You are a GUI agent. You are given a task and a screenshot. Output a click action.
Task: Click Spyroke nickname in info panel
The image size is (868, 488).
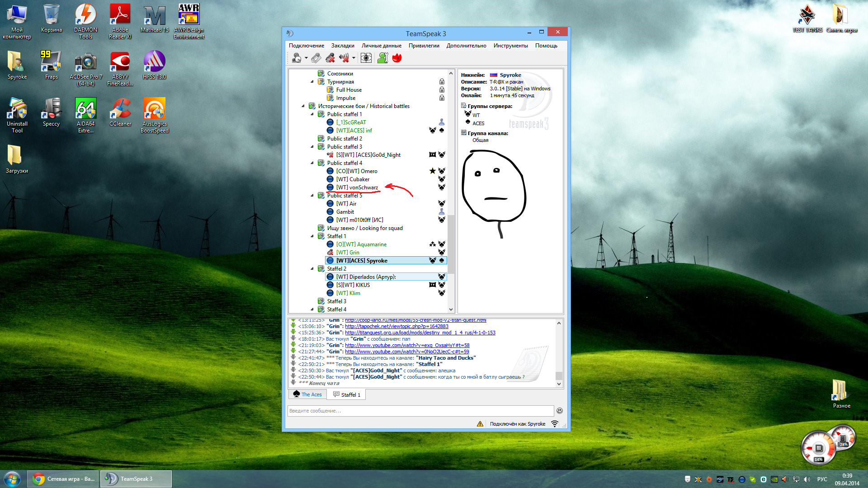[510, 75]
